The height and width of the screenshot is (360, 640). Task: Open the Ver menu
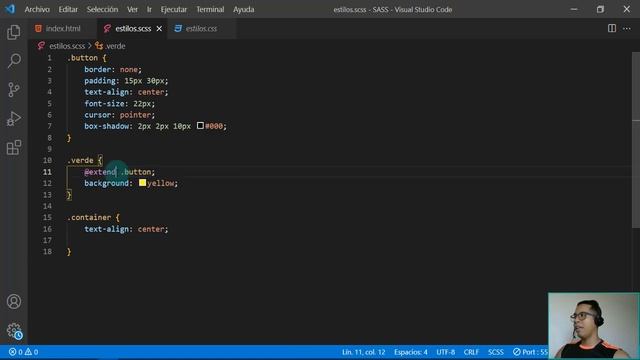tap(132, 9)
